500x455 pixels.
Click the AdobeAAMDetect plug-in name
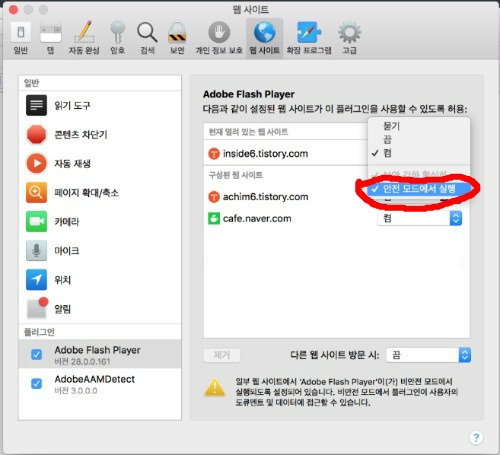pos(95,379)
